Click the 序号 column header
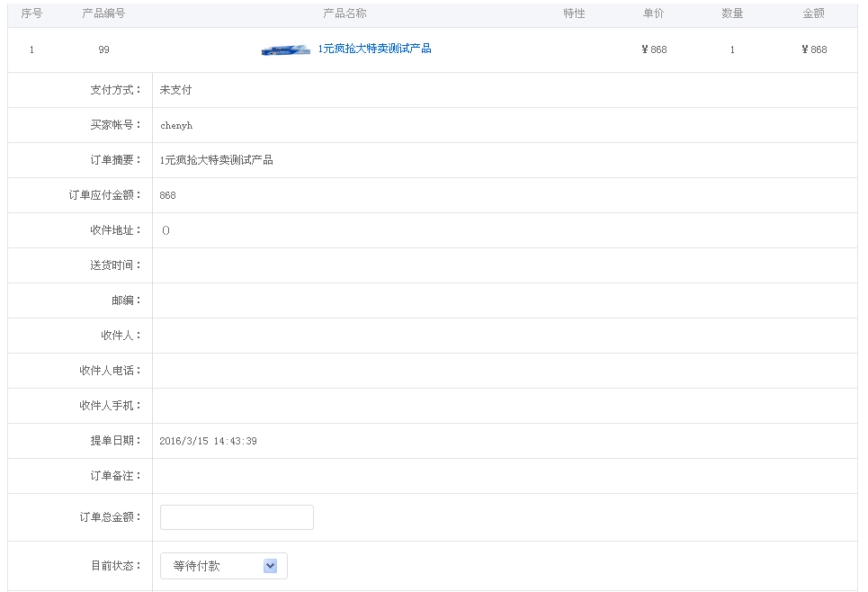The image size is (868, 592). [x=31, y=13]
